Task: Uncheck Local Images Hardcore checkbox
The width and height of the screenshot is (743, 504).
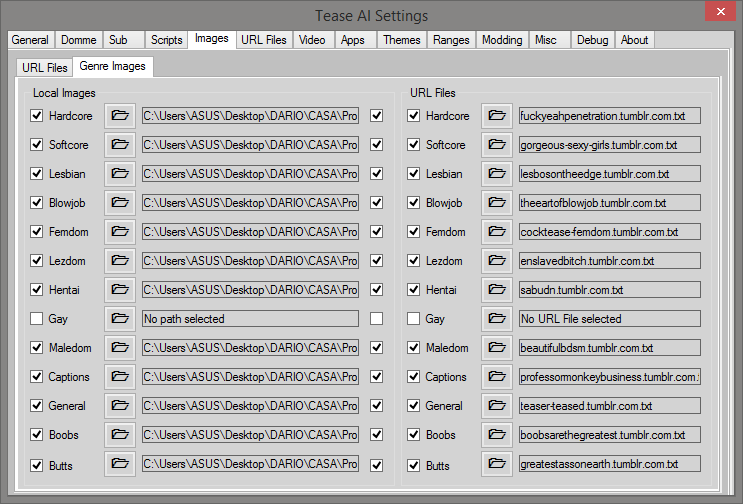Action: pos(36,116)
